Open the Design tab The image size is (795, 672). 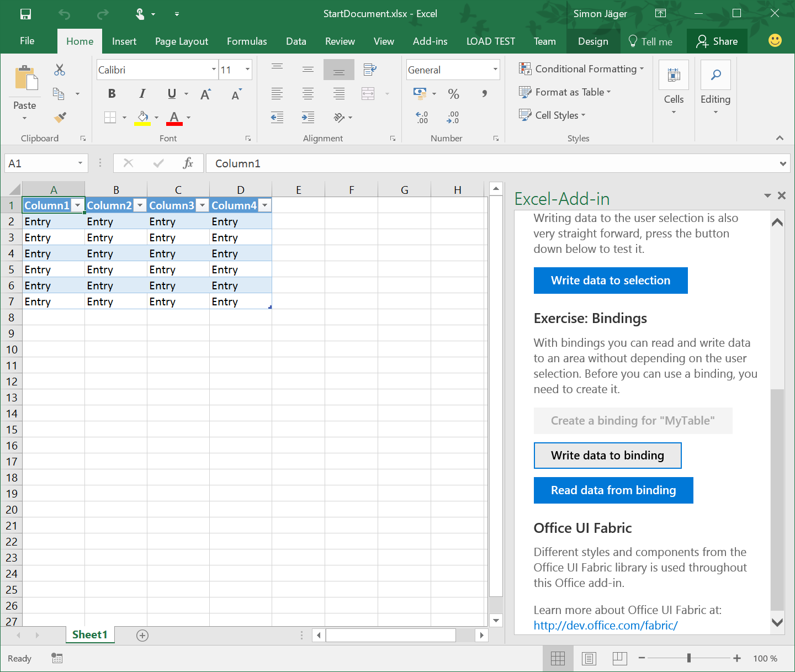593,41
